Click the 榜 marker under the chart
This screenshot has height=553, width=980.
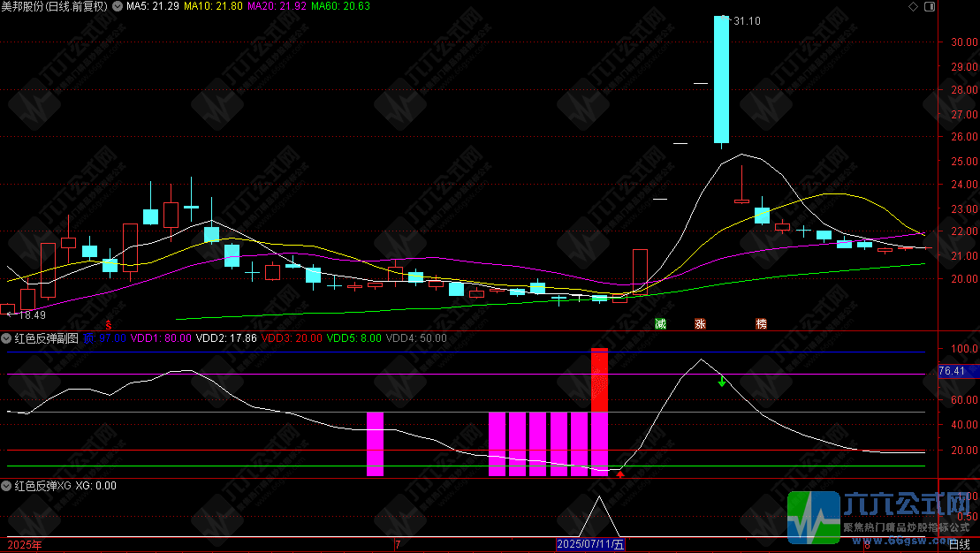761,323
